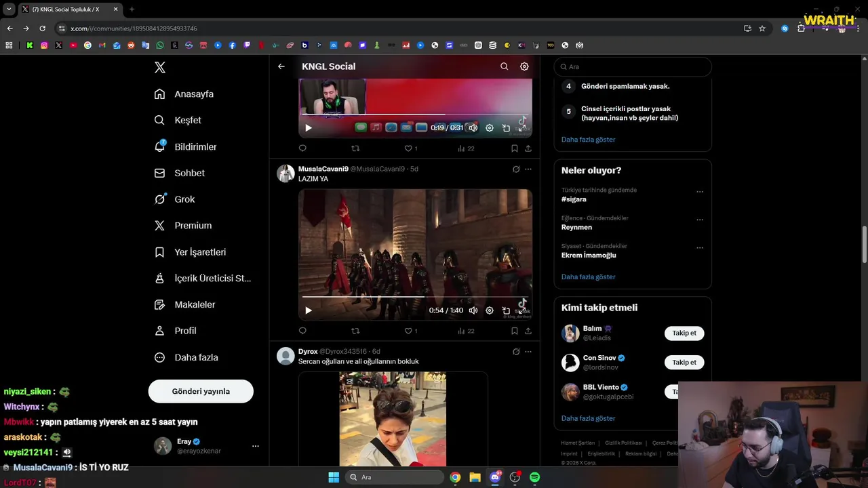The height and width of the screenshot is (488, 868).
Task: Open Grok from sidebar
Action: point(174,199)
